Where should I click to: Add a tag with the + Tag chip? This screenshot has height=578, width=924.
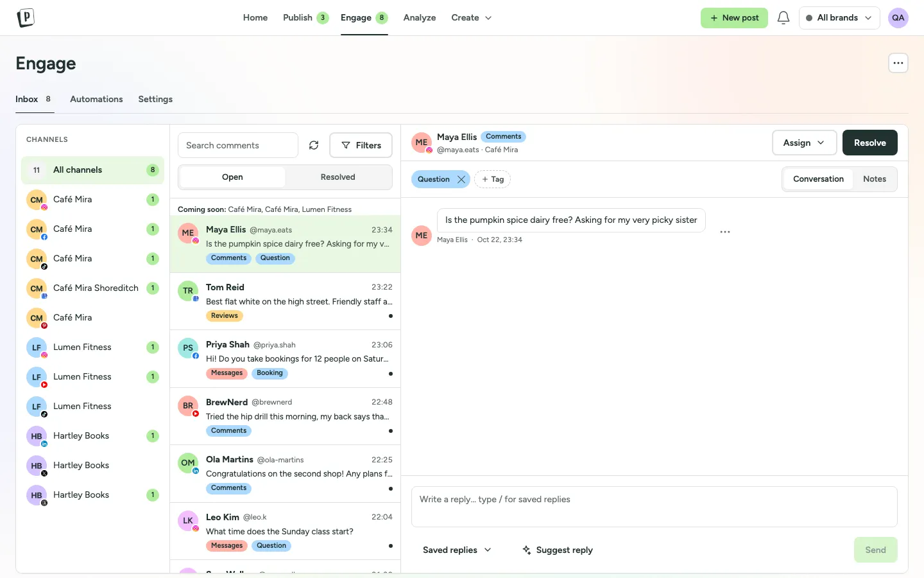click(492, 179)
